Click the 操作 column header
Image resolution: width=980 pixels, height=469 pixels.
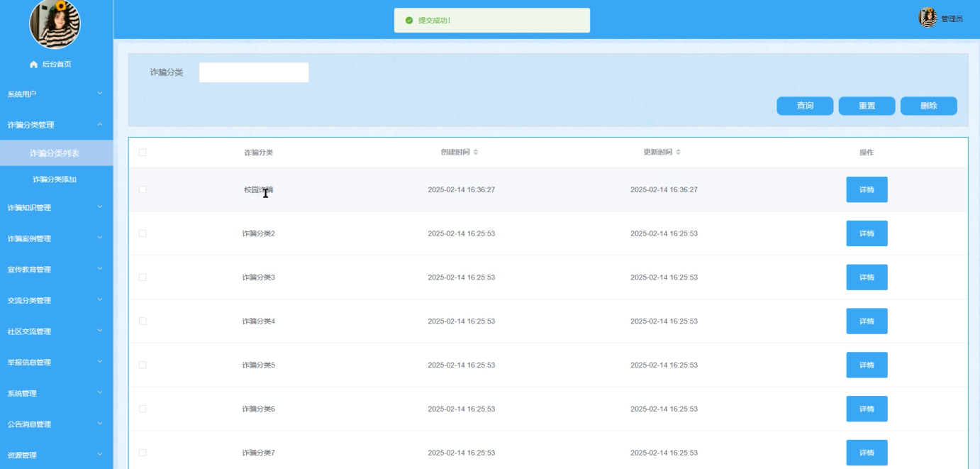867,153
